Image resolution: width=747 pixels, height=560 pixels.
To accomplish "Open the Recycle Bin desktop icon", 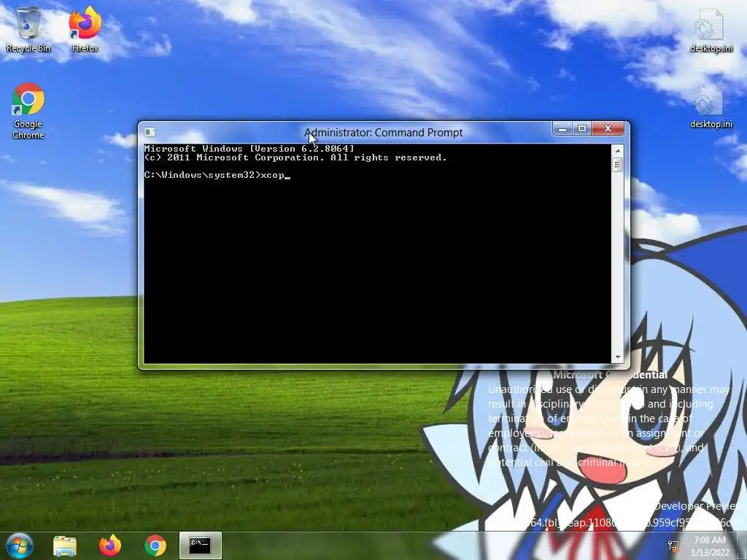I will pos(28,29).
